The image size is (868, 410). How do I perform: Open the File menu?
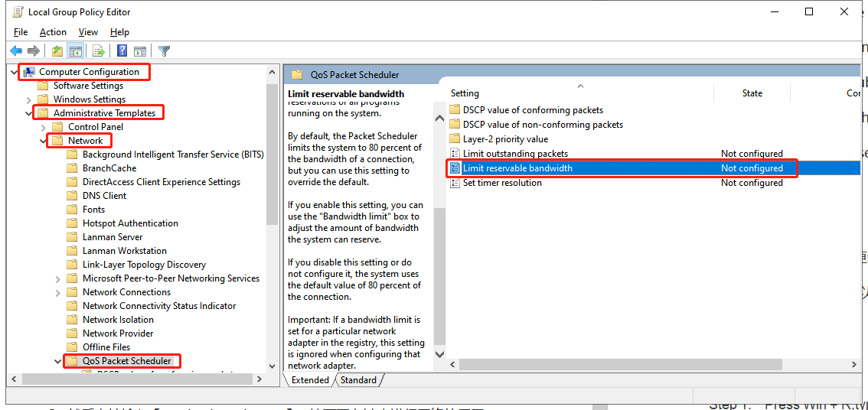click(x=21, y=32)
